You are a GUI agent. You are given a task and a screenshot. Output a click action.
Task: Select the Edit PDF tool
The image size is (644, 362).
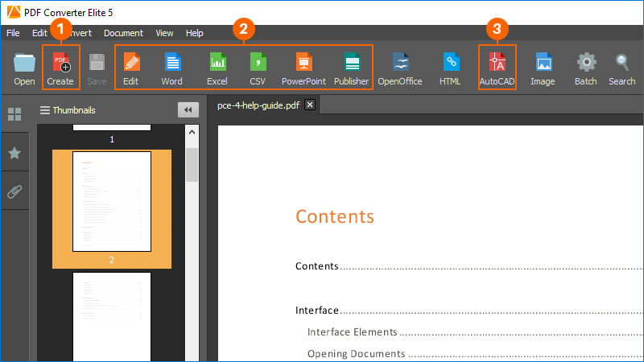[131, 63]
